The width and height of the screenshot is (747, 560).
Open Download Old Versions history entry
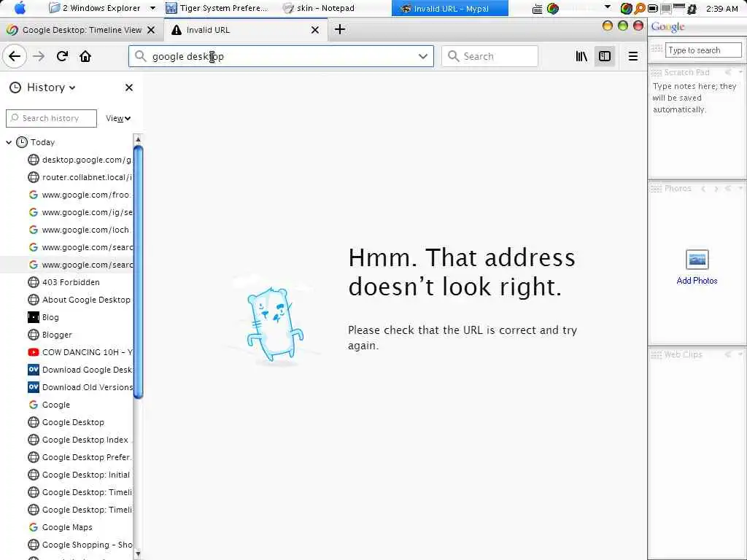[x=80, y=388]
